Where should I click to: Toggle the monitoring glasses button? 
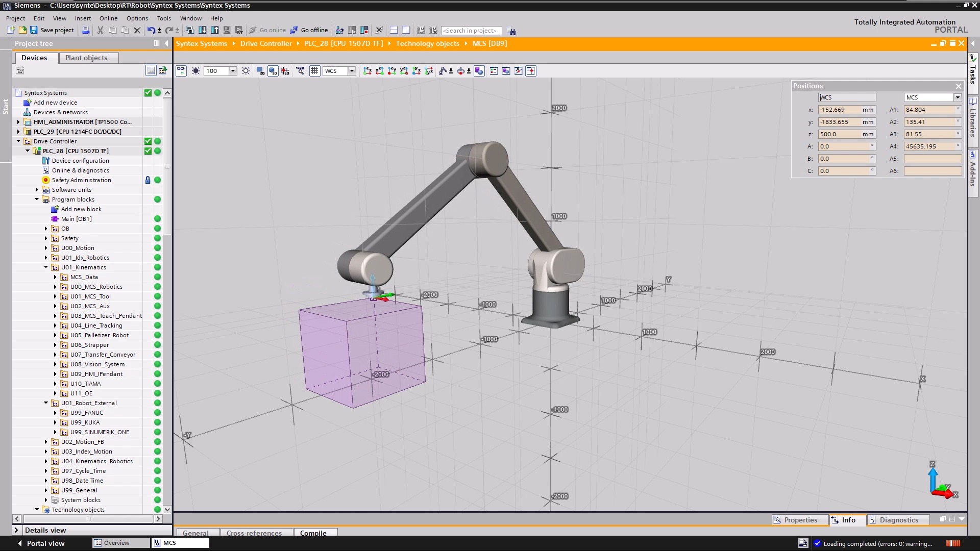pos(181,71)
